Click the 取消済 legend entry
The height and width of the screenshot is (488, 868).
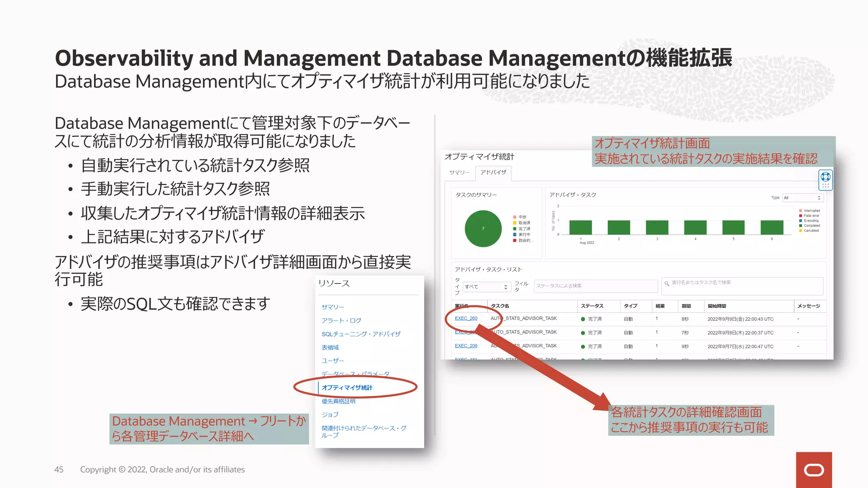coord(521,223)
